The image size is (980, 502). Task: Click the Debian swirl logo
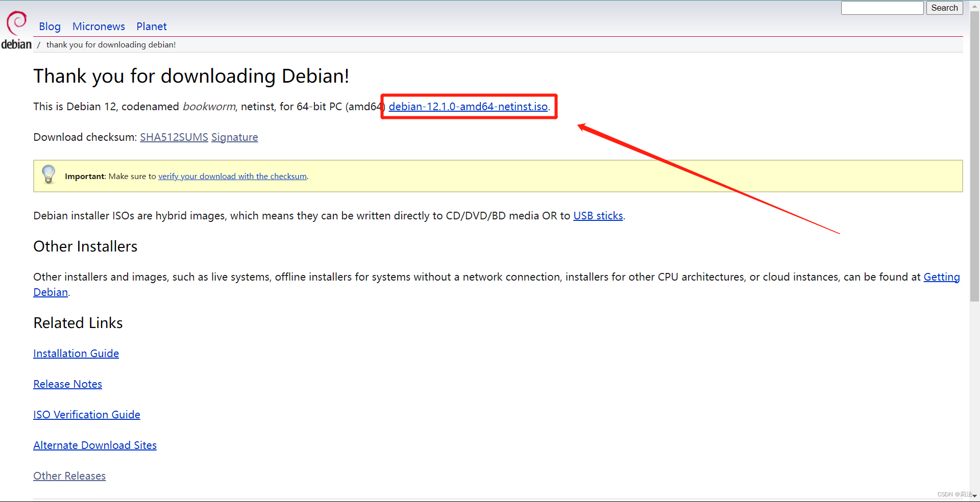(16, 30)
